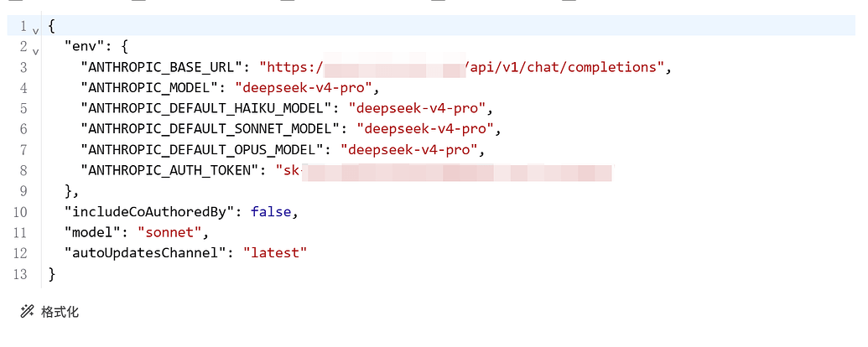Click the "latest" value
Screen dimensions: 868x347
[x=276, y=253]
